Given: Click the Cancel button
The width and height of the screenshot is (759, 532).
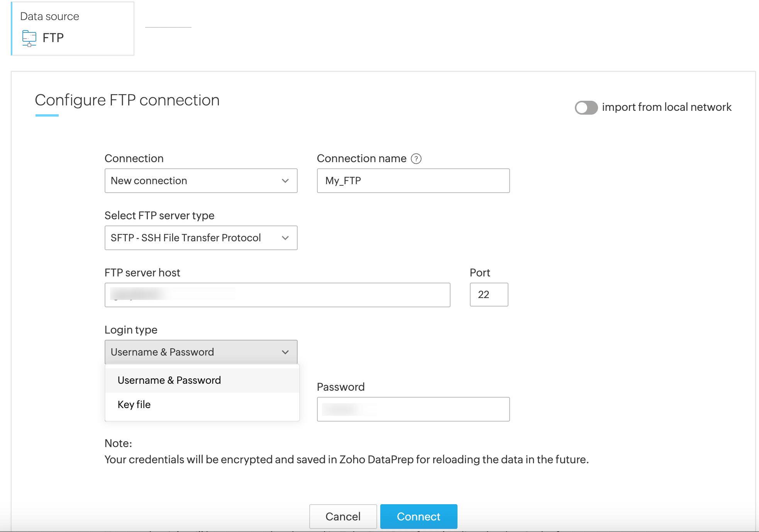Looking at the screenshot, I should click(x=343, y=517).
